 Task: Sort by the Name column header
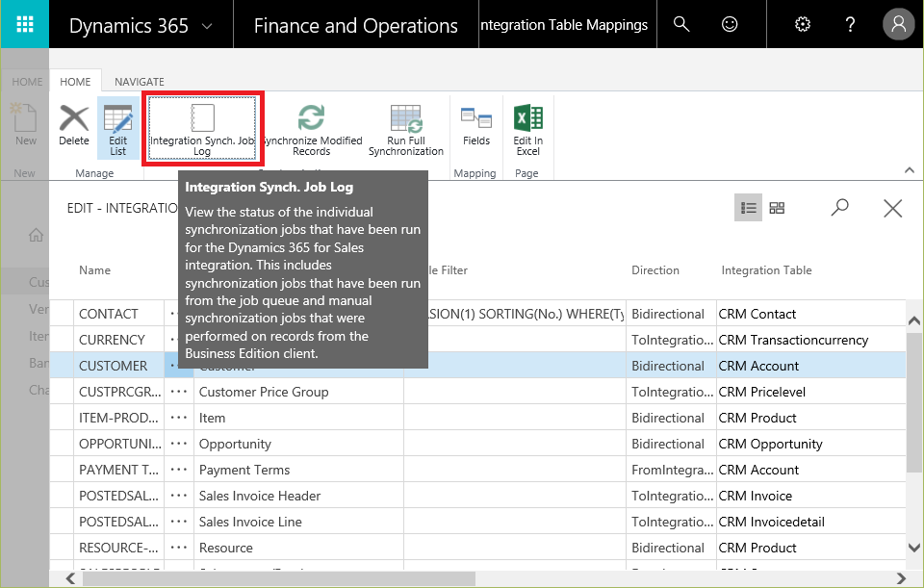point(95,270)
